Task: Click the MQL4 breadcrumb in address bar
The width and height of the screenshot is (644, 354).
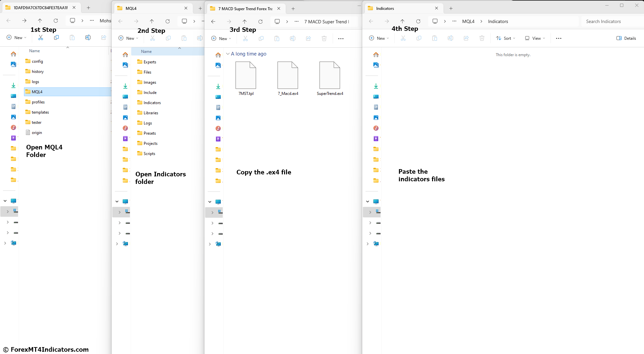Action: click(468, 21)
